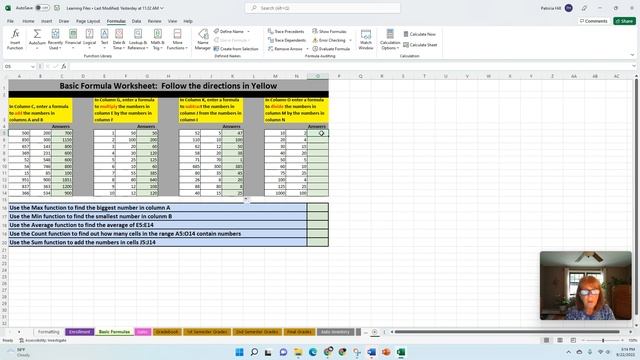The height and width of the screenshot is (360, 640).
Task: Toggle Show Formulas
Action: (x=329, y=31)
